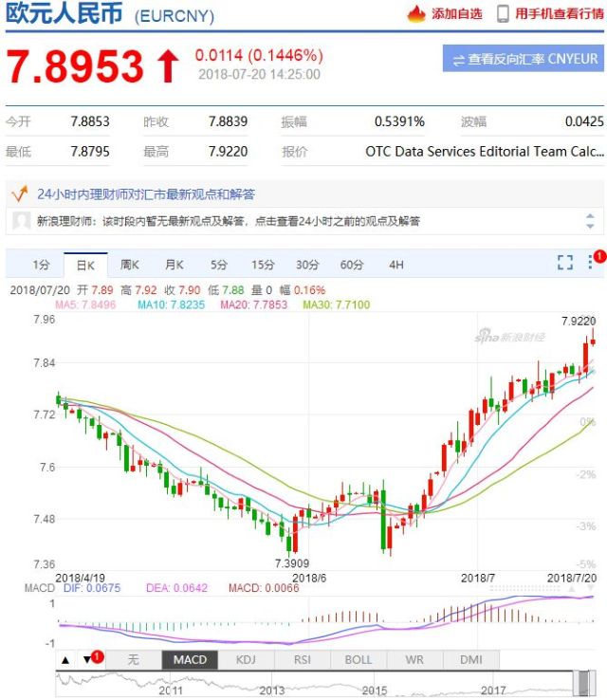Click the OTC Data Services quote source text

coord(485,152)
